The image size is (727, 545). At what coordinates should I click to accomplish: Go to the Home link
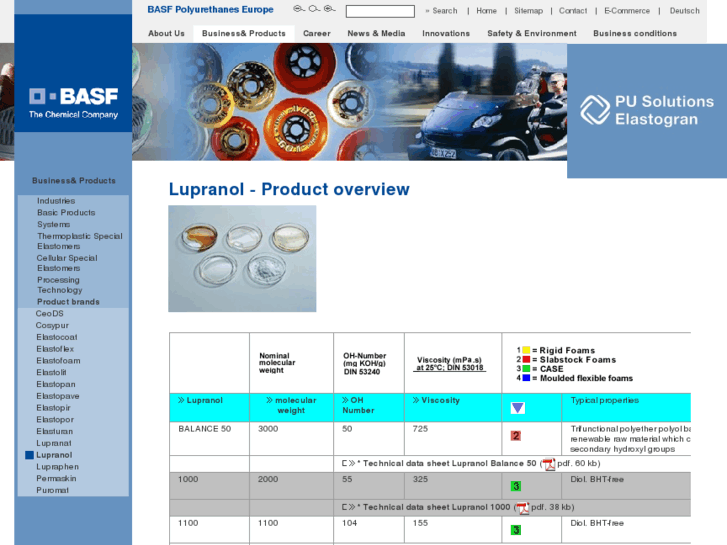point(486,11)
